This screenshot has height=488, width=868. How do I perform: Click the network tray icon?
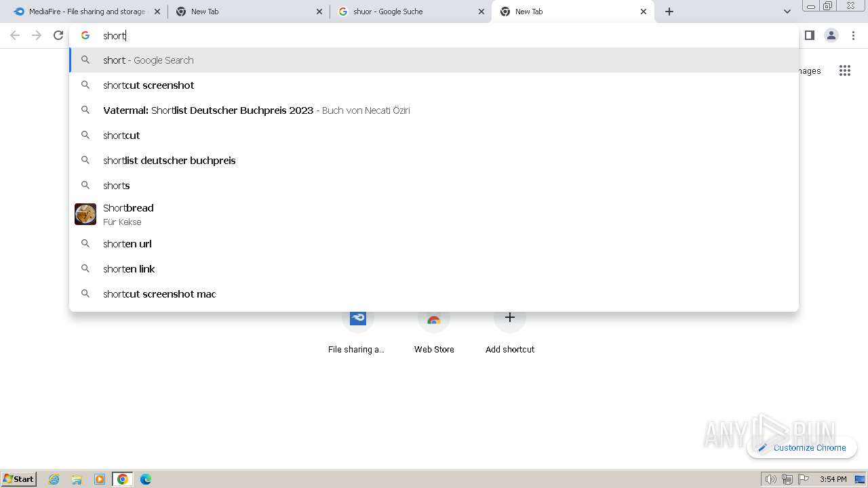point(787,479)
